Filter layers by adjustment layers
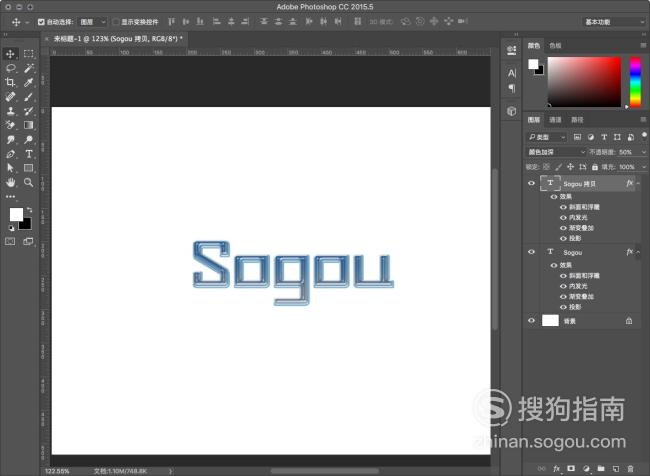 coord(591,137)
